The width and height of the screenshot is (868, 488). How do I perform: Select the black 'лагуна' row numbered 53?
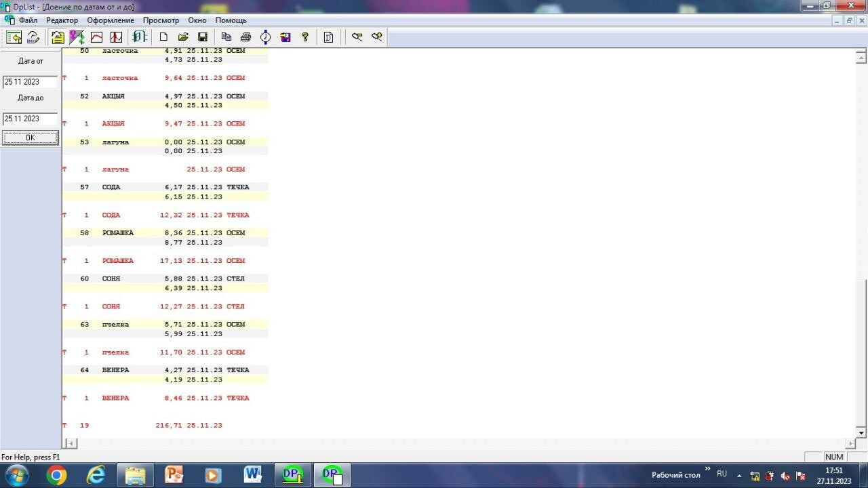click(165, 142)
